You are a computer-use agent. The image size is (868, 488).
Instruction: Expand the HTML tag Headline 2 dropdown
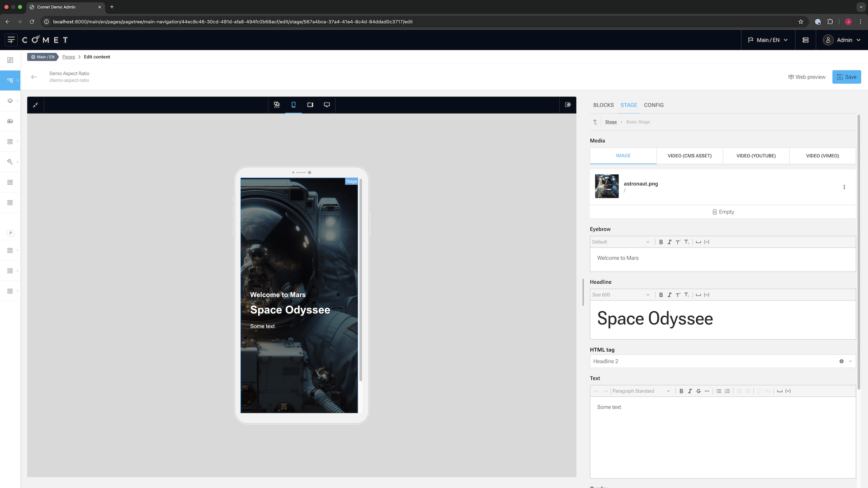click(850, 361)
